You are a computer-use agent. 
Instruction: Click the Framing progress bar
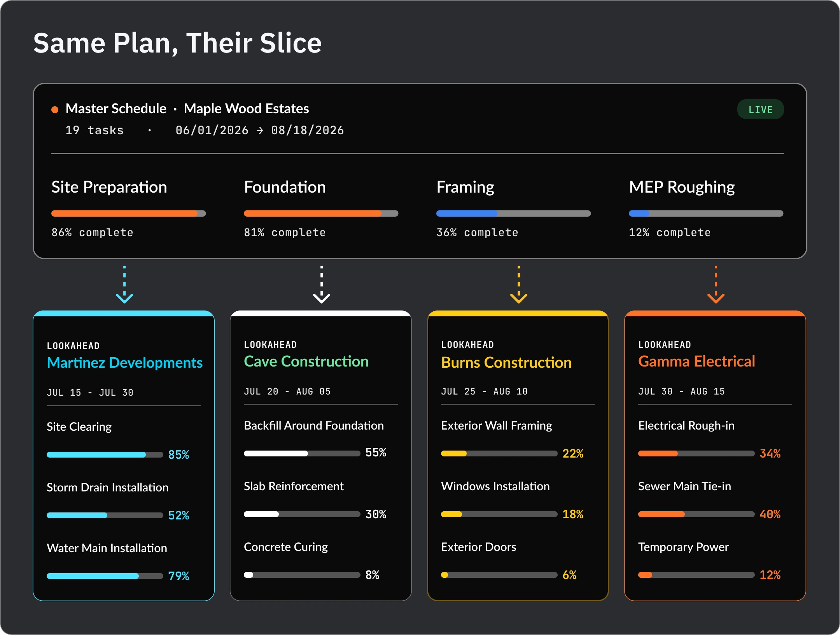click(x=513, y=213)
